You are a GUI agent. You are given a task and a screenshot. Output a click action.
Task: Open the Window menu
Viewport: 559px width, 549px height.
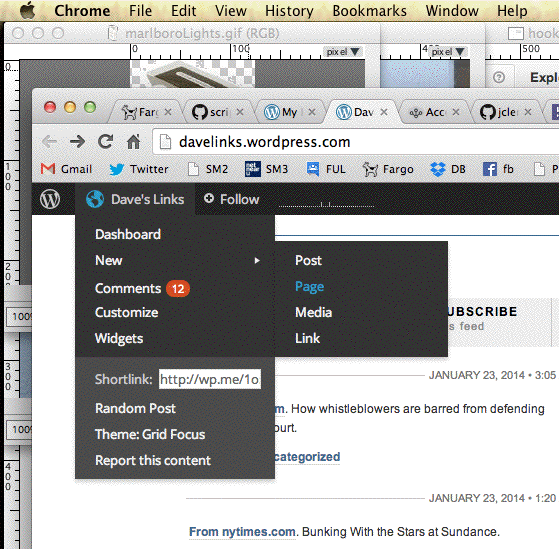[x=452, y=11]
